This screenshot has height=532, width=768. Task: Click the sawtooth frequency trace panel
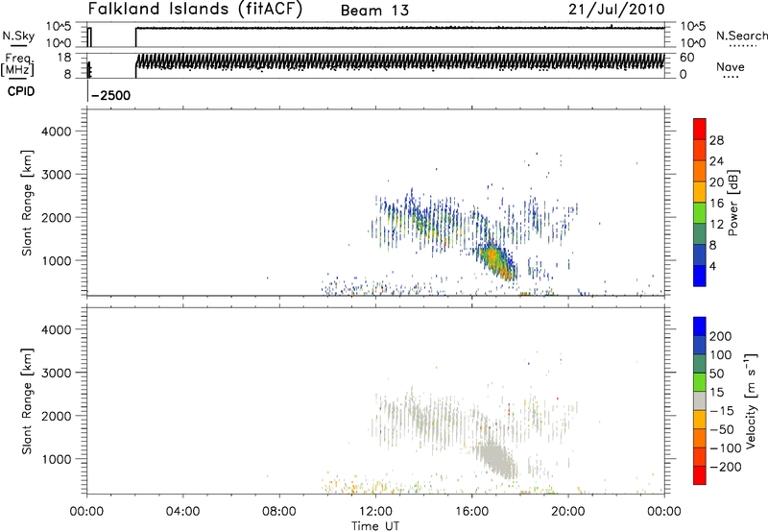375,65
